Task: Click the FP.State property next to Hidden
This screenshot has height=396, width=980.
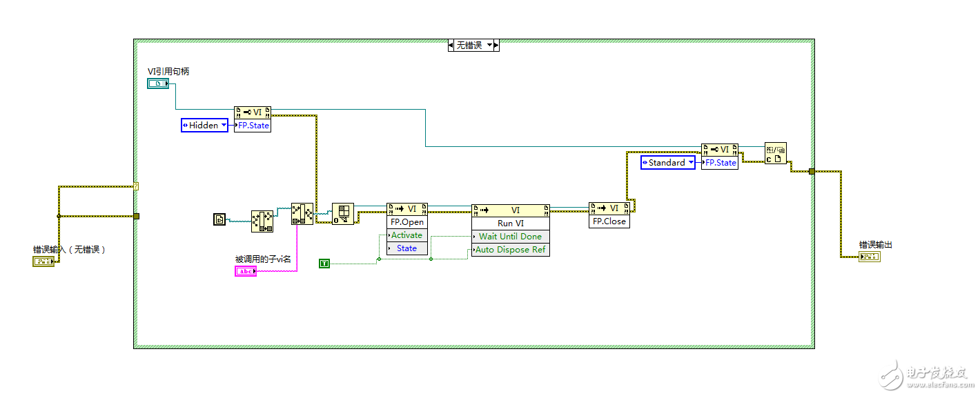Action: pos(253,126)
